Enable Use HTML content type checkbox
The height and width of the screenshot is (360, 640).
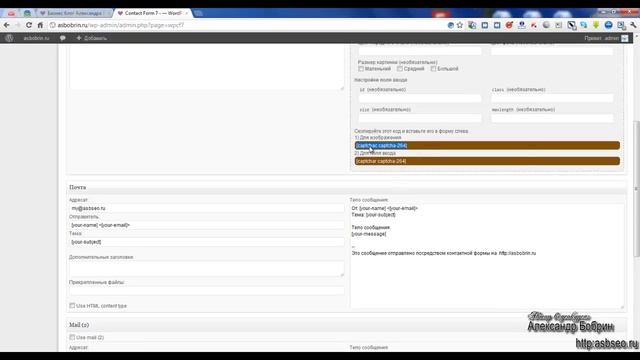point(72,306)
